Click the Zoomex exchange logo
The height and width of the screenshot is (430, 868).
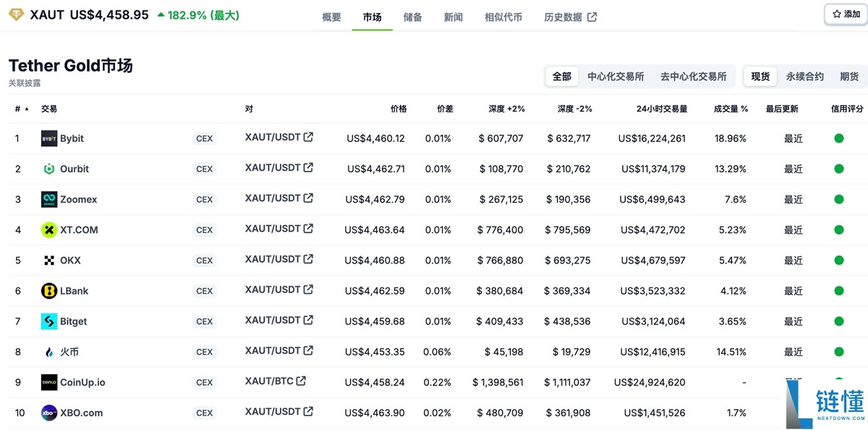(48, 199)
